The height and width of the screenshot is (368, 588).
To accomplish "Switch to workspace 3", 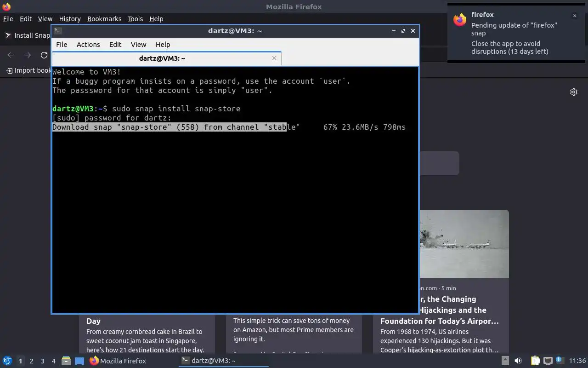I will click(x=42, y=361).
